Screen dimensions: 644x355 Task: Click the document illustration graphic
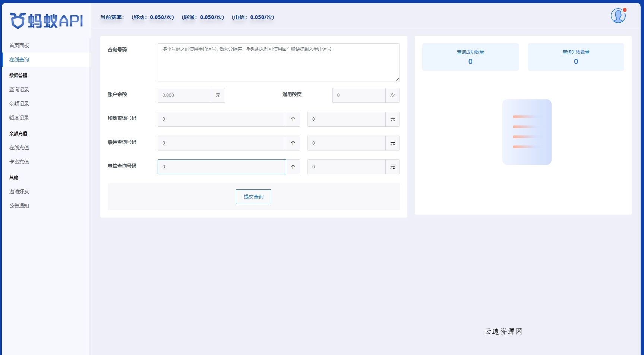click(x=527, y=132)
